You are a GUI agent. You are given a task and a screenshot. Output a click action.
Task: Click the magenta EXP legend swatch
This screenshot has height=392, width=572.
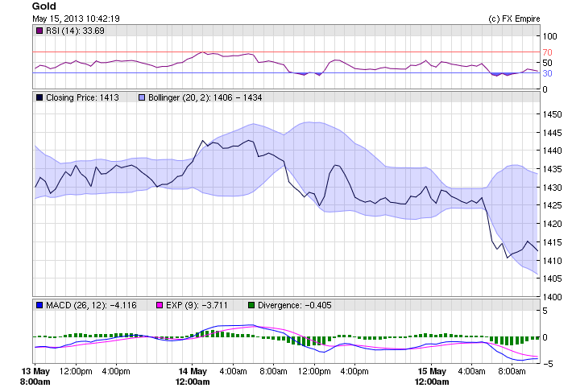pos(160,305)
